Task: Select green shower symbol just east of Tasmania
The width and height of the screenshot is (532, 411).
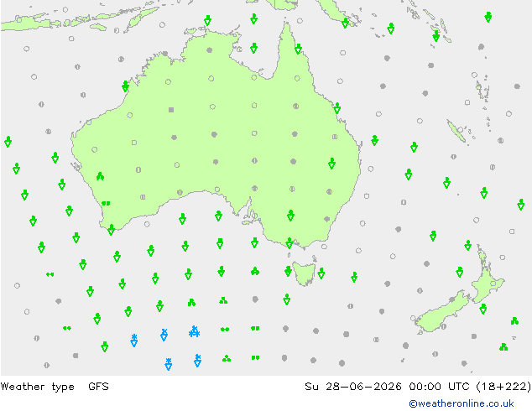Action: coord(321,273)
